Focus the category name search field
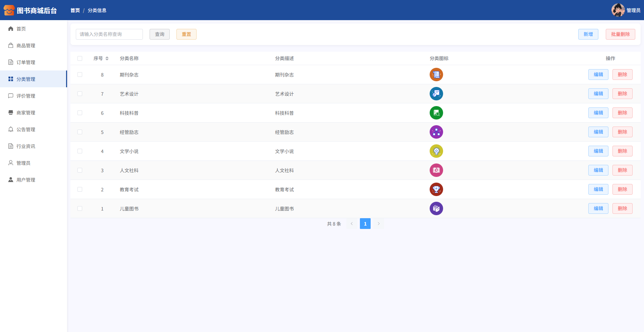 (x=109, y=34)
